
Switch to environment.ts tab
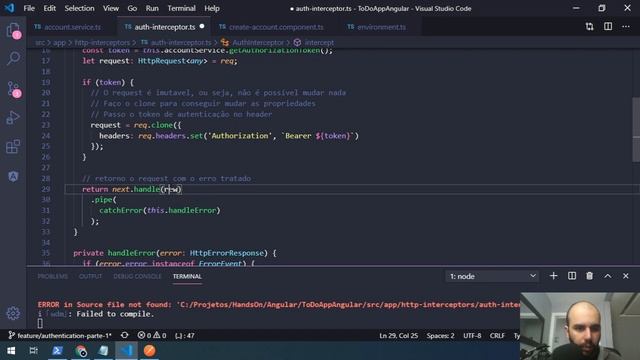pyautogui.click(x=381, y=27)
